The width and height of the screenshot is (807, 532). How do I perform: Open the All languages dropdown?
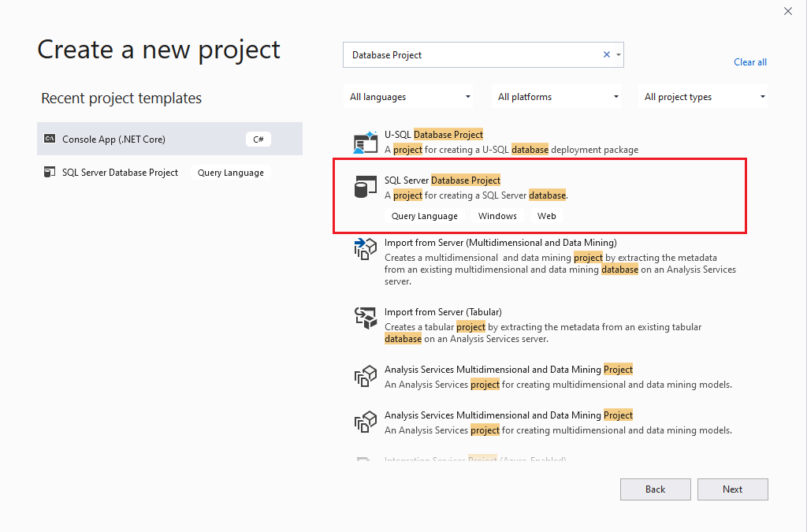(410, 97)
